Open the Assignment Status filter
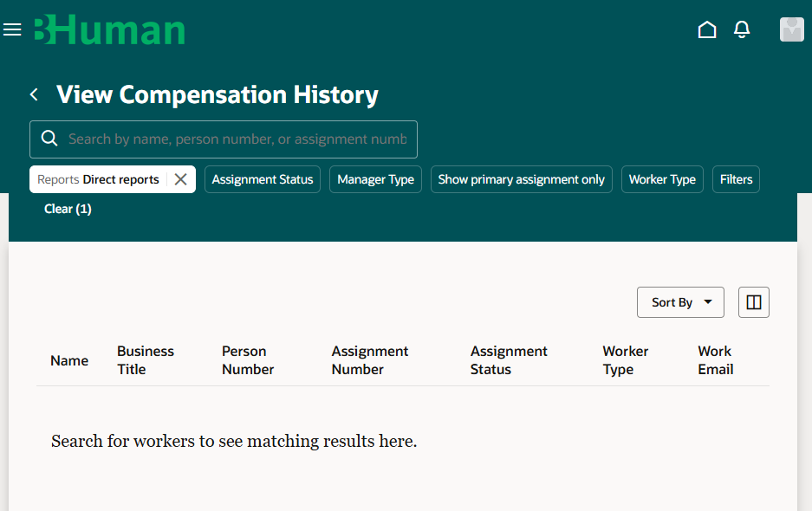 (x=263, y=179)
